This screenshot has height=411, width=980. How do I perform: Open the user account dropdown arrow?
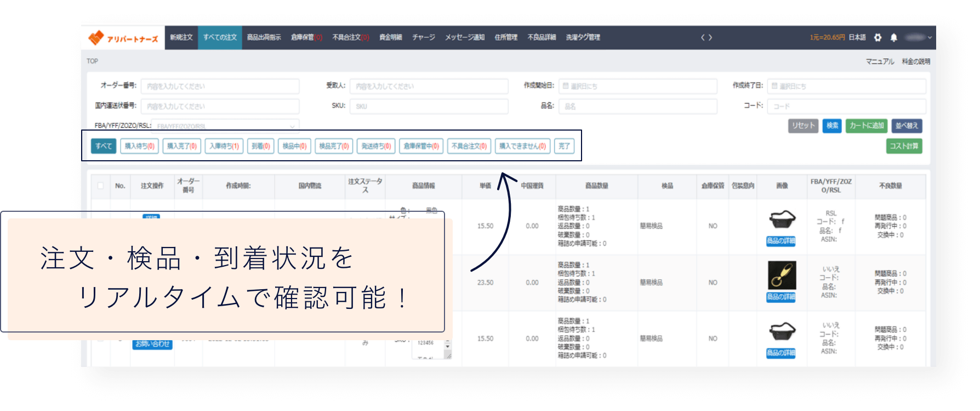tap(930, 37)
